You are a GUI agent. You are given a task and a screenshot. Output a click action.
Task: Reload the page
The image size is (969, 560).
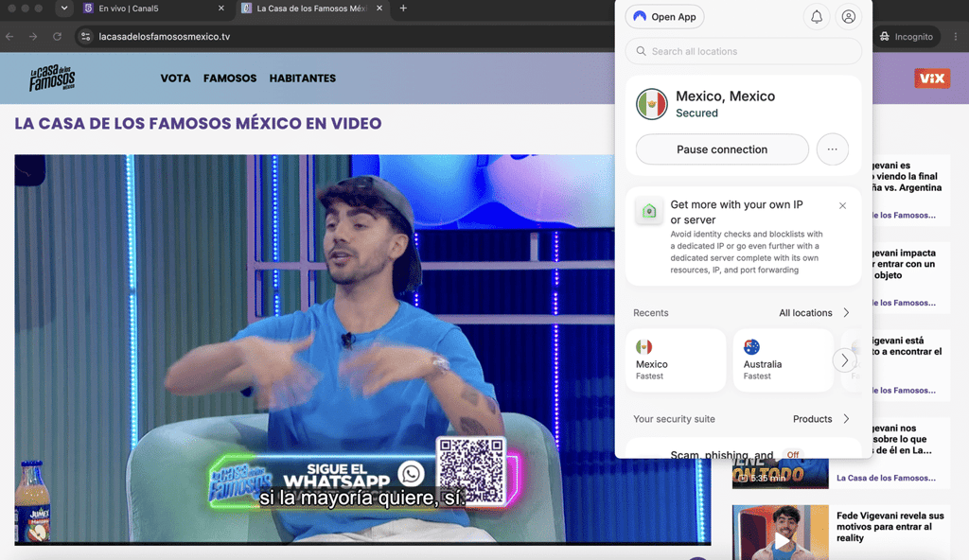pyautogui.click(x=57, y=37)
